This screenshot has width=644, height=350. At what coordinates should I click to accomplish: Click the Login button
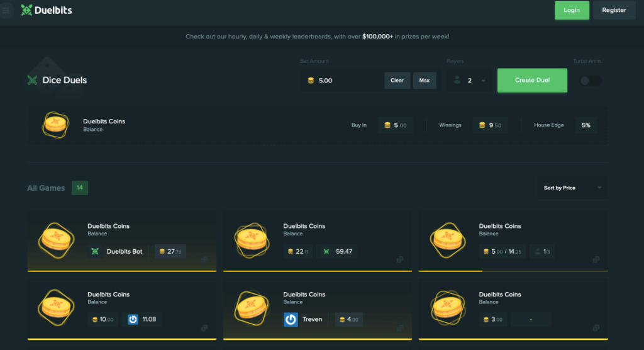(x=572, y=10)
